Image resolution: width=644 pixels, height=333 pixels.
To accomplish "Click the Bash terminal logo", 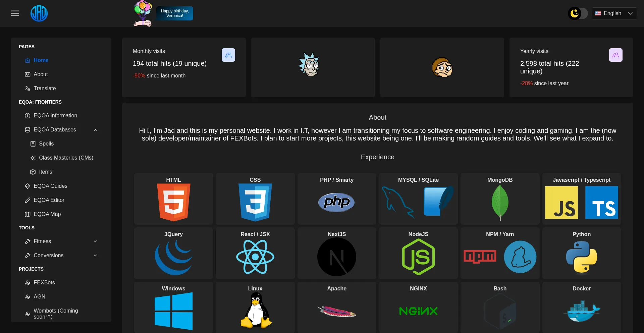I will pos(500,311).
